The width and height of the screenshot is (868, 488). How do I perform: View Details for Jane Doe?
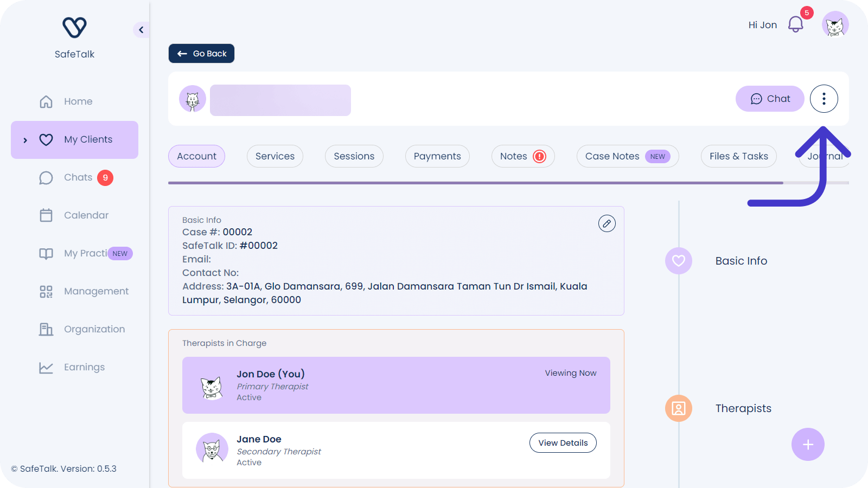pyautogui.click(x=563, y=443)
